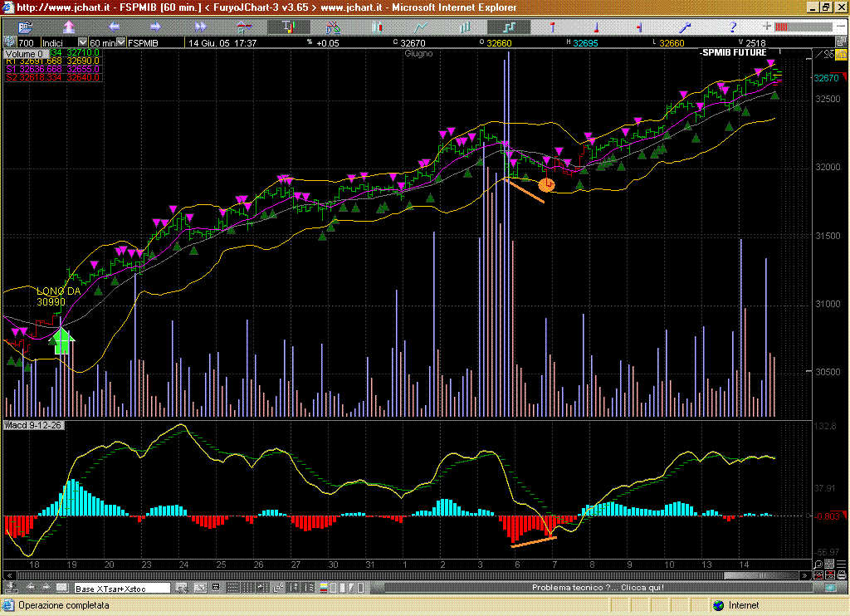Toggle the Macd 9-12-26 indicator panel label

click(33, 426)
